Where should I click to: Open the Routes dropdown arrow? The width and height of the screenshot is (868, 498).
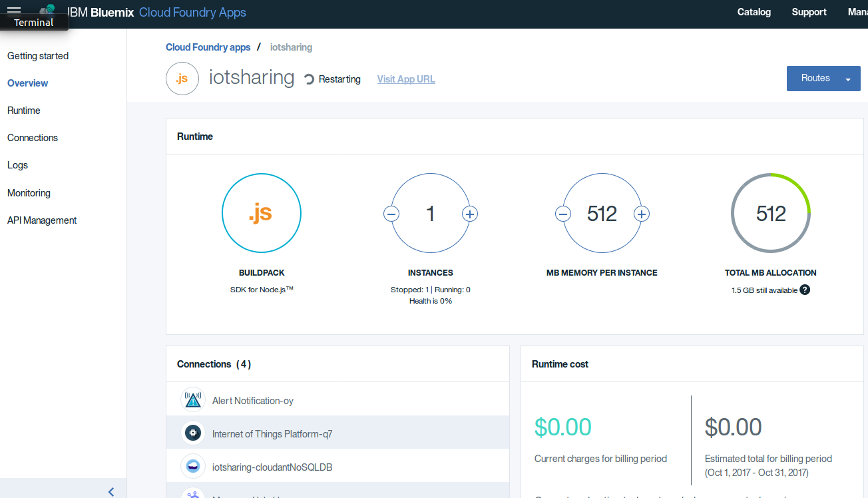849,78
